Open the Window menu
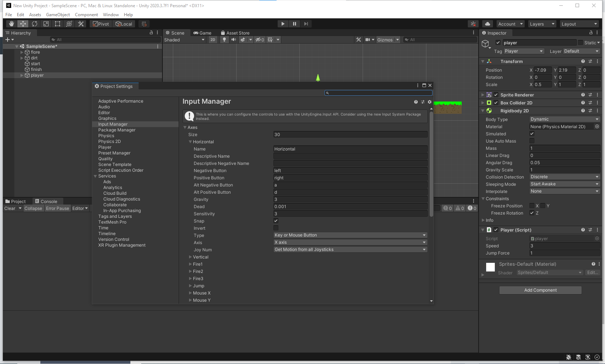Screen dimensions: 605x364 coord(111,15)
